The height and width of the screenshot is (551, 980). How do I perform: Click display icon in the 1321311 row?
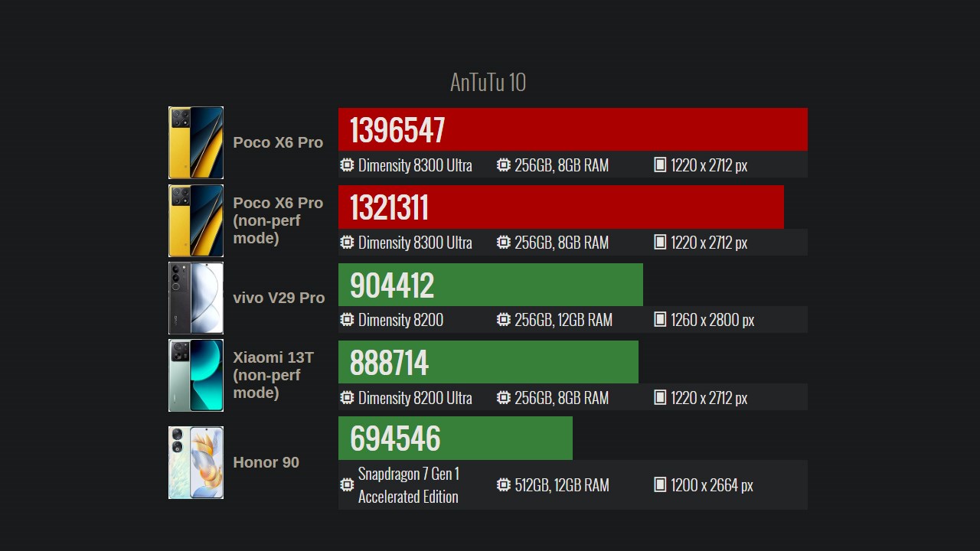(660, 242)
